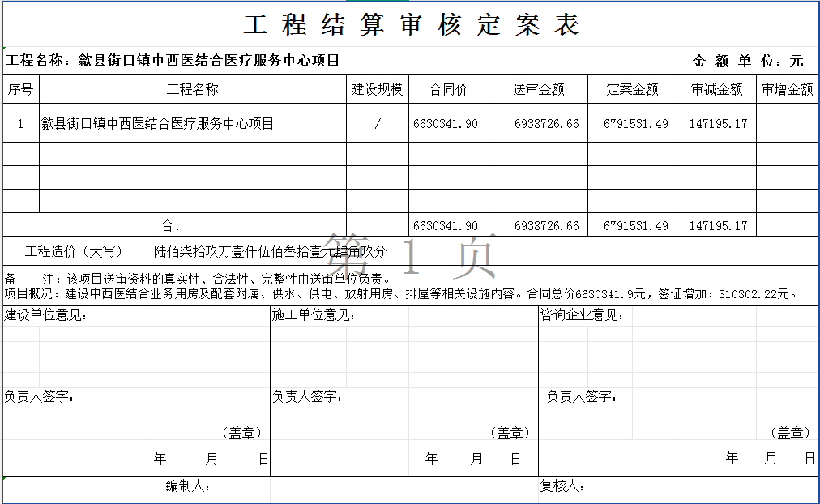Select 负责人签字 under 咨询企业意见
The height and width of the screenshot is (504, 820).
pyautogui.click(x=582, y=396)
